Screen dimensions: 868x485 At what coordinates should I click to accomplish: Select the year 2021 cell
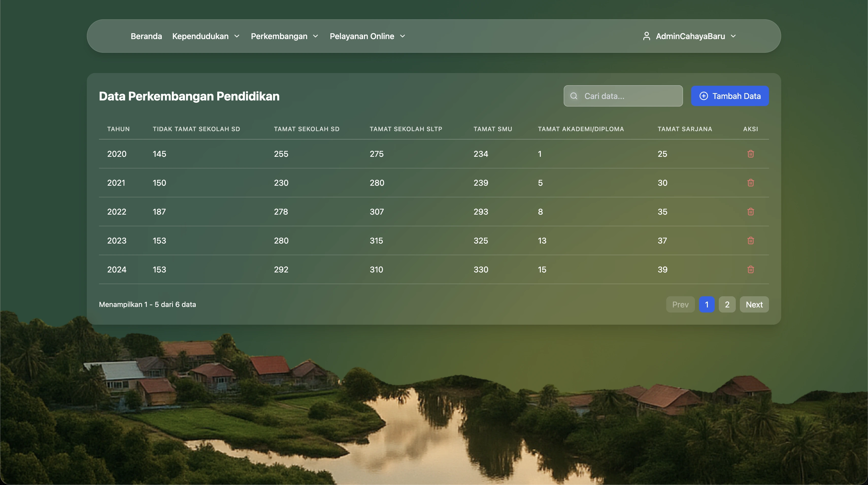tap(116, 183)
